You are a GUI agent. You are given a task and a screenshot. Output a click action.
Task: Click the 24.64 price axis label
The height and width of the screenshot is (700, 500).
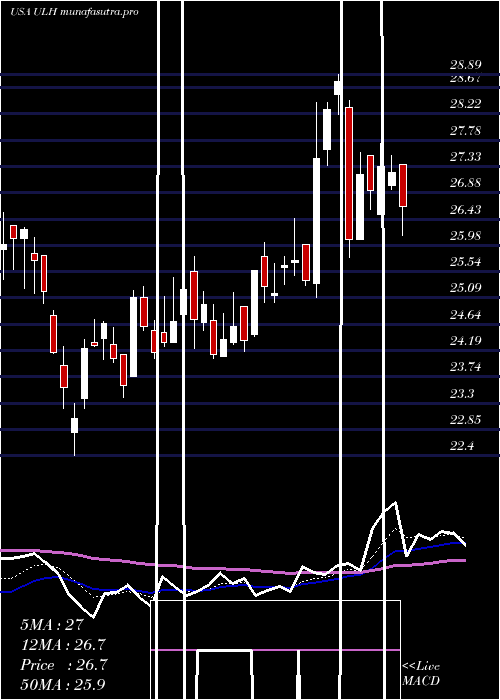coord(465,315)
